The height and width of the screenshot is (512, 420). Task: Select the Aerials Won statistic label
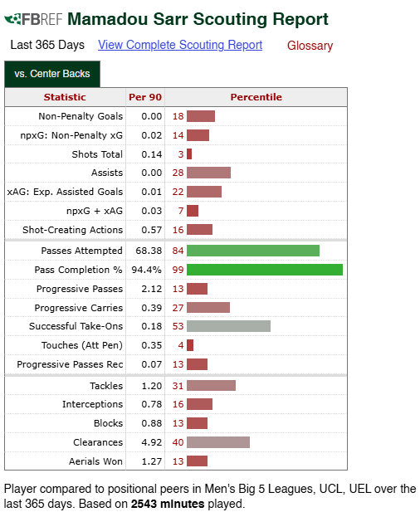tap(95, 461)
